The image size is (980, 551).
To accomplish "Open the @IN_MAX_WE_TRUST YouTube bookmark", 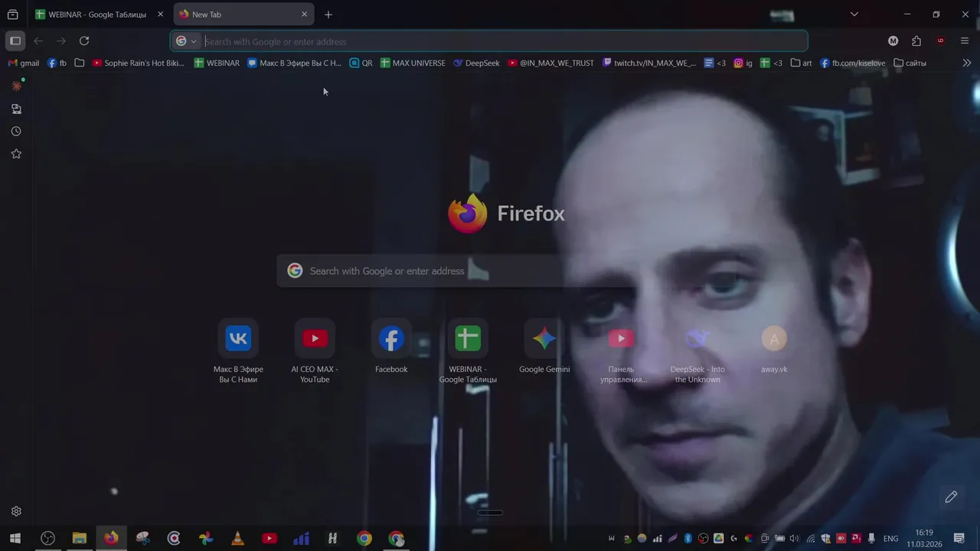I will coord(551,64).
